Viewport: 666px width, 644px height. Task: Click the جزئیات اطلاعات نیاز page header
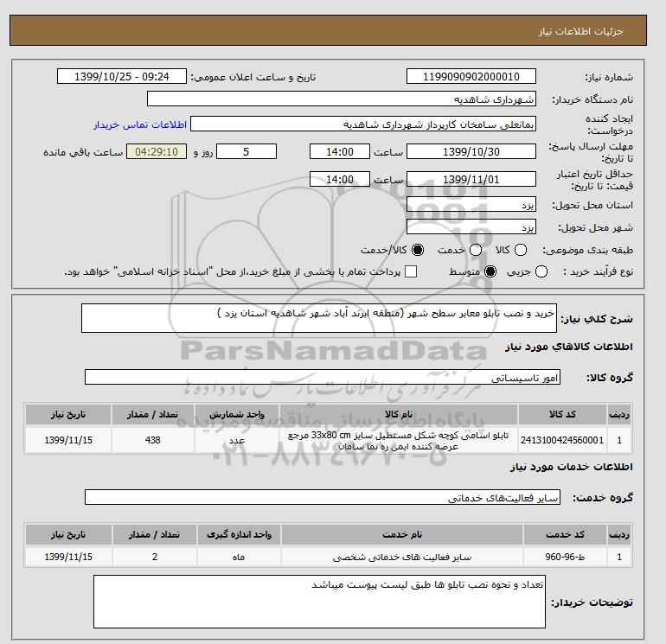328,30
